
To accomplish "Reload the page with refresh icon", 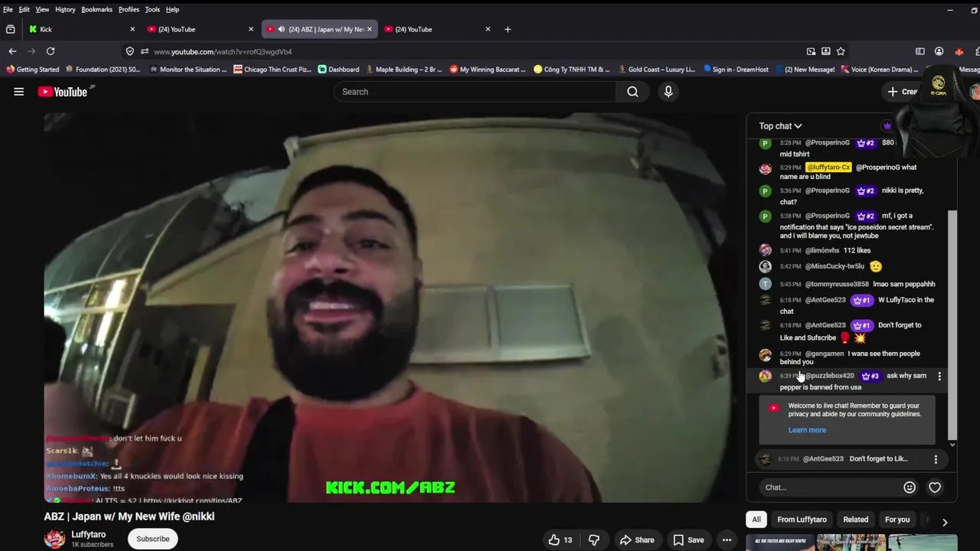I will pyautogui.click(x=51, y=51).
